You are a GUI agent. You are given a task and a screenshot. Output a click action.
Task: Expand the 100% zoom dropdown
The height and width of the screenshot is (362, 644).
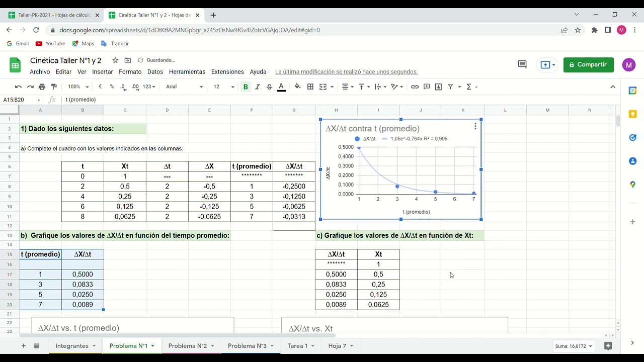pyautogui.click(x=78, y=86)
